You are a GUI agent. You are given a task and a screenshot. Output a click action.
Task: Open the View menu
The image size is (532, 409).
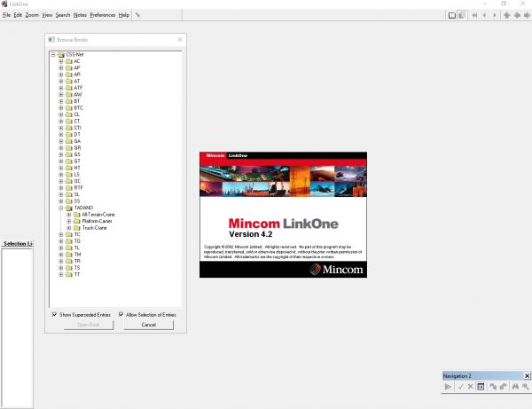tap(47, 15)
